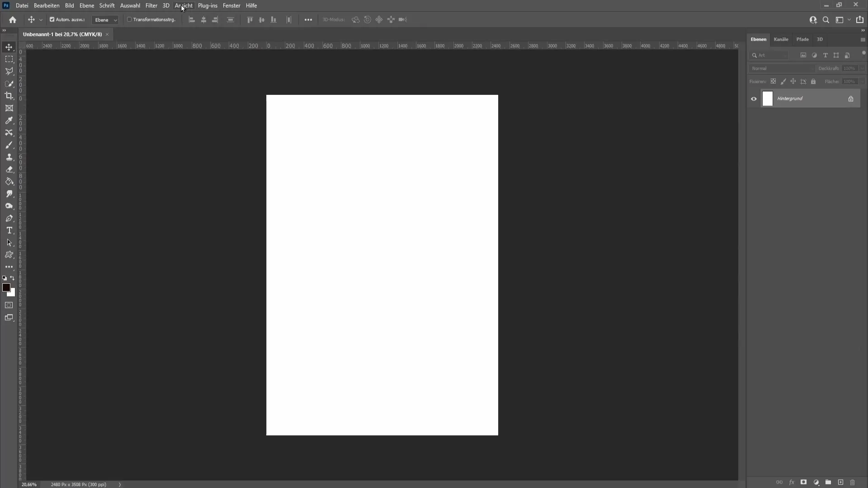Open the Fenster menu
The width and height of the screenshot is (868, 488).
tap(231, 5)
